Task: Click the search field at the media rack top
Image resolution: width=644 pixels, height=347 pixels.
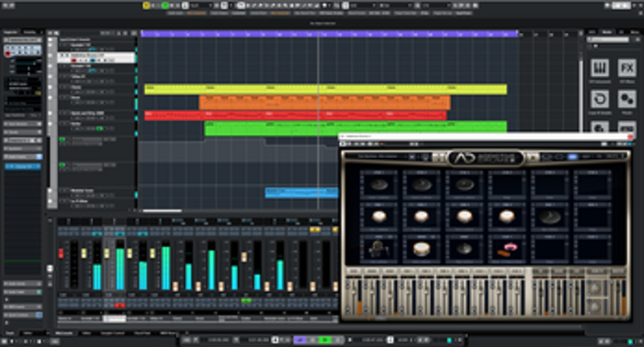Action: [608, 40]
